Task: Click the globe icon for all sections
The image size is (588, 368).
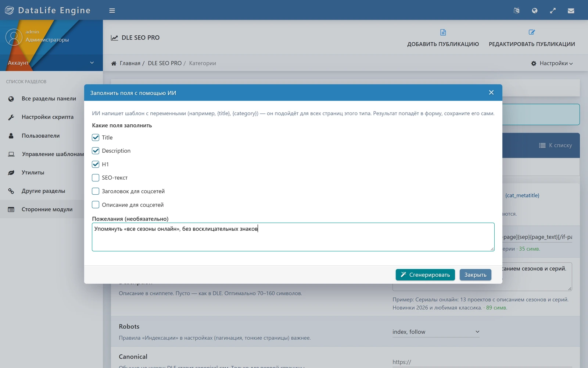Action: pos(11,99)
